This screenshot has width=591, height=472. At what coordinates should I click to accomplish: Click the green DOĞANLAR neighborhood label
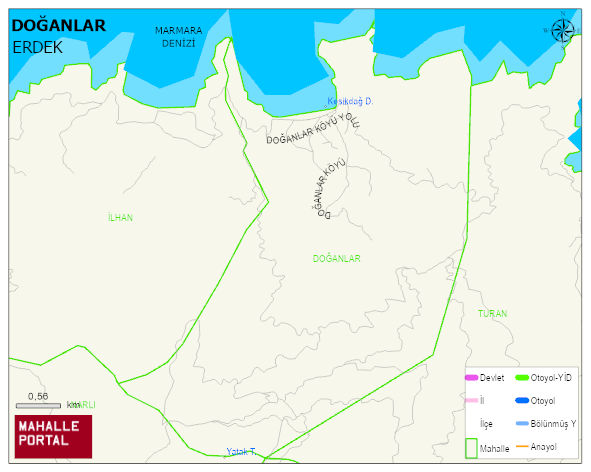[337, 259]
